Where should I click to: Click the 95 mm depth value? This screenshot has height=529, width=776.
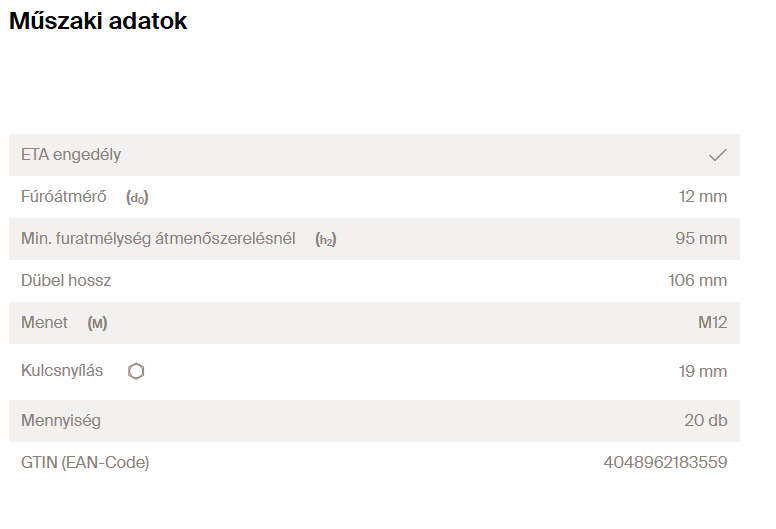pos(701,239)
